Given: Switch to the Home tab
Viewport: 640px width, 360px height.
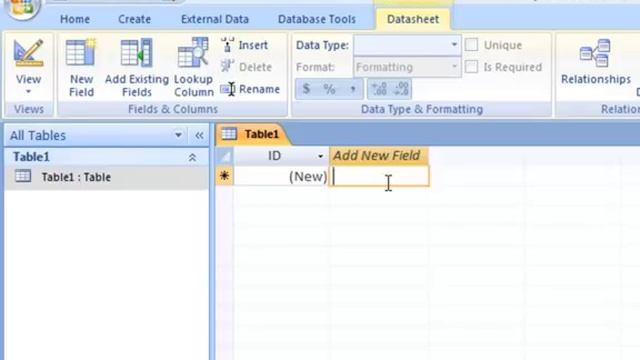Looking at the screenshot, I should pyautogui.click(x=75, y=19).
